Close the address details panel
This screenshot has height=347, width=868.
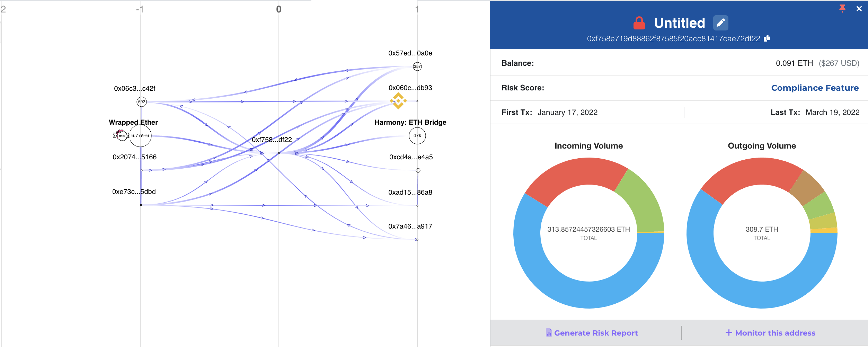click(x=859, y=9)
